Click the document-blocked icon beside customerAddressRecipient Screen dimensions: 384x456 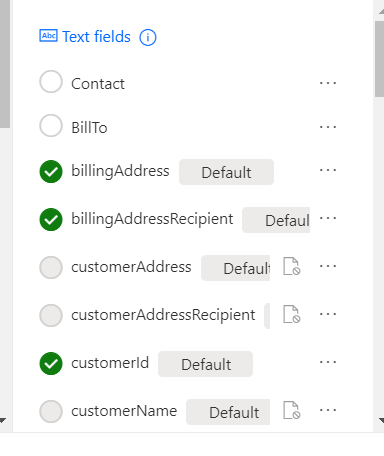292,314
